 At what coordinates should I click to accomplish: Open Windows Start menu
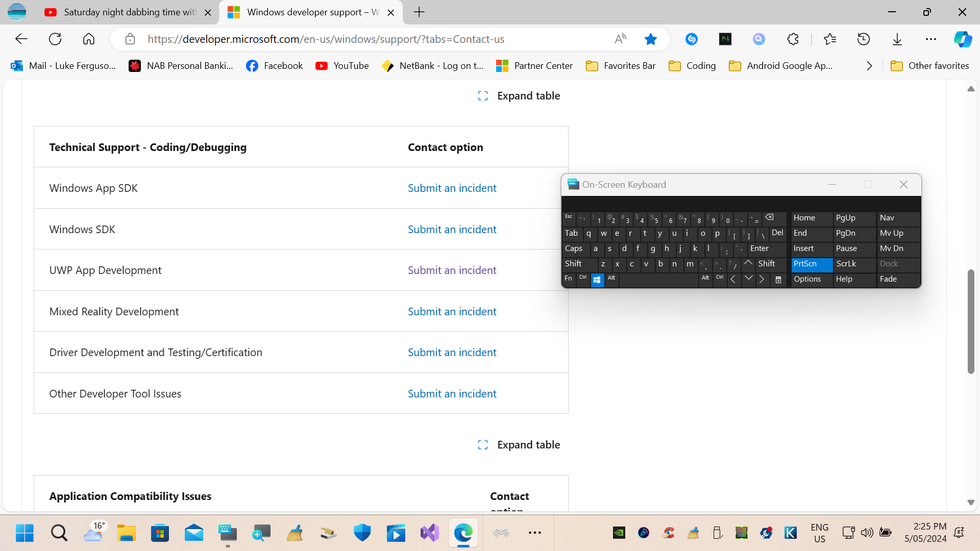[x=24, y=533]
